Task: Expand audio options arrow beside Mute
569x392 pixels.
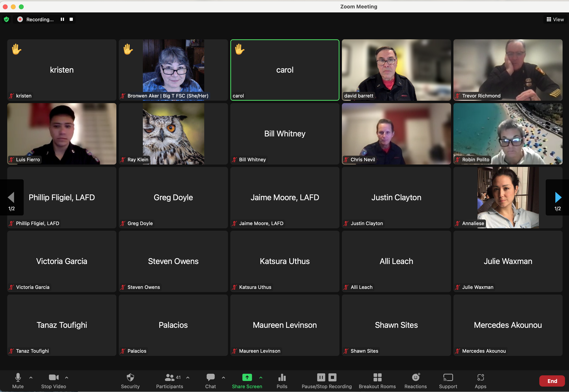Action: coord(31,378)
